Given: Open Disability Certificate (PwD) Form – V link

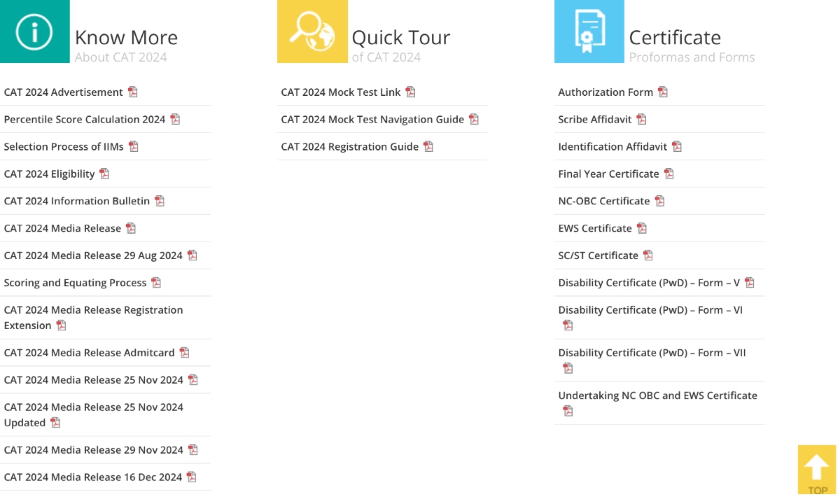Looking at the screenshot, I should 649,283.
